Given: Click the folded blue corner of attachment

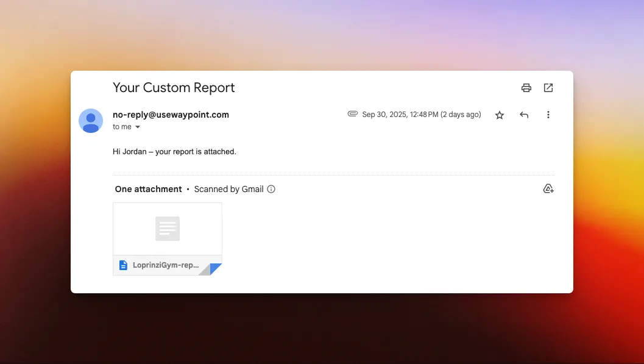Looking at the screenshot, I should (x=215, y=269).
